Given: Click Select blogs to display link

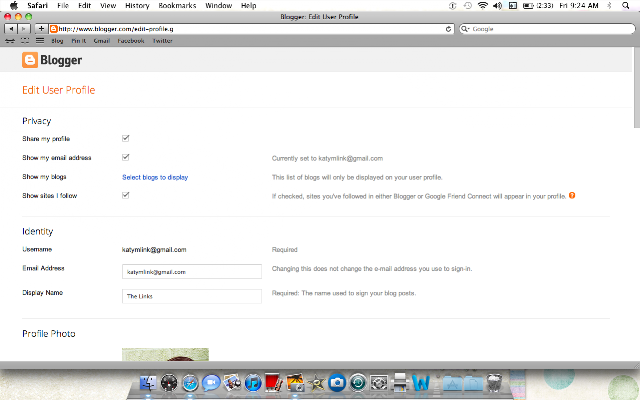Looking at the screenshot, I should (x=155, y=177).
